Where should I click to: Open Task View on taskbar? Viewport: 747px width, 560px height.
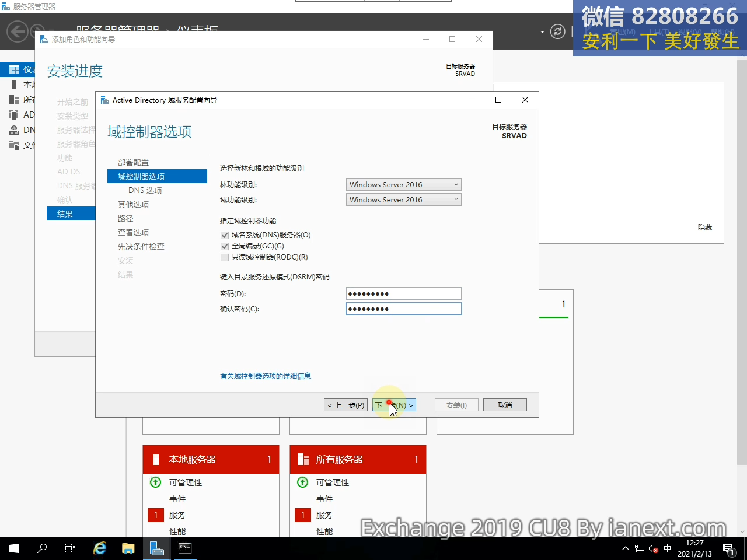70,548
